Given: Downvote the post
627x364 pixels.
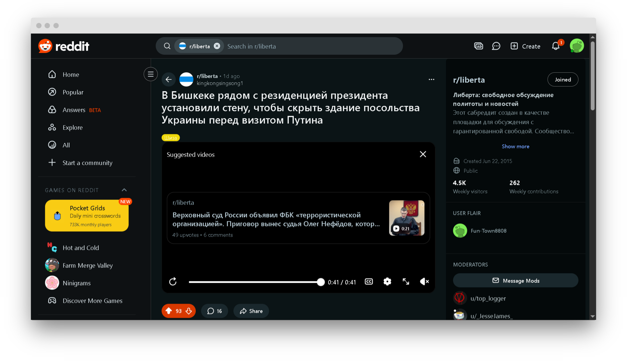Looking at the screenshot, I should point(189,311).
